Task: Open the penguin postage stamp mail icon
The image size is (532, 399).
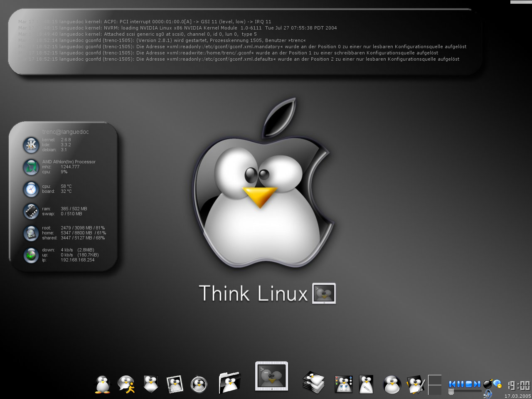Action: 175,384
